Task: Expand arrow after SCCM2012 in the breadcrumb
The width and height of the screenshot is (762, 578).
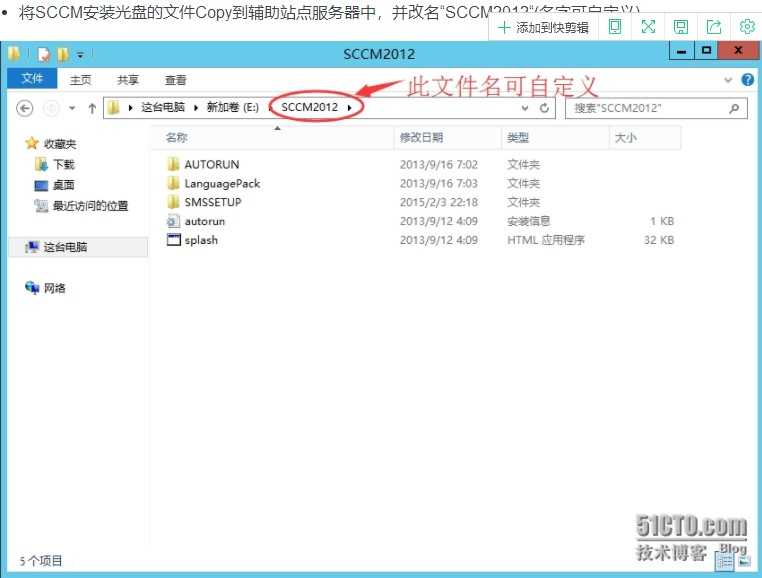Action: point(349,107)
